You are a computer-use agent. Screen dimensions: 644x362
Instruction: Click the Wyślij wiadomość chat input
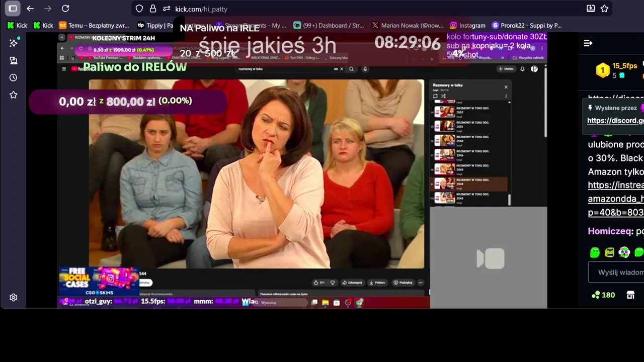click(x=616, y=273)
